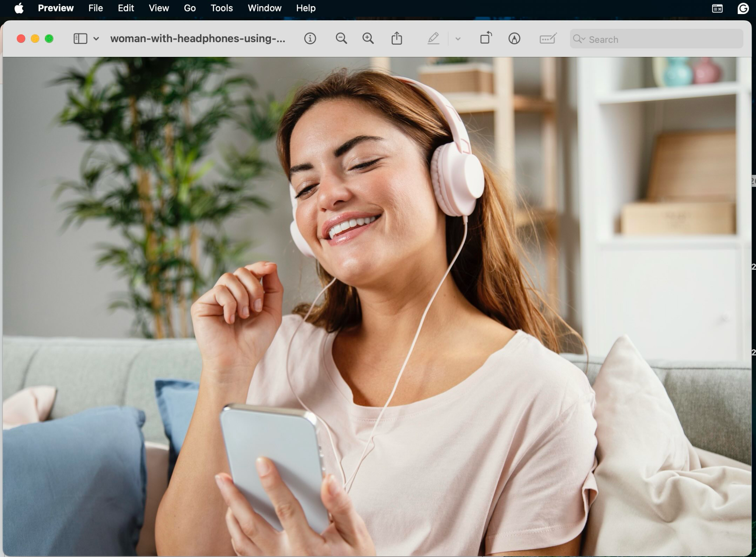Select the Highlight pen tool

(433, 38)
